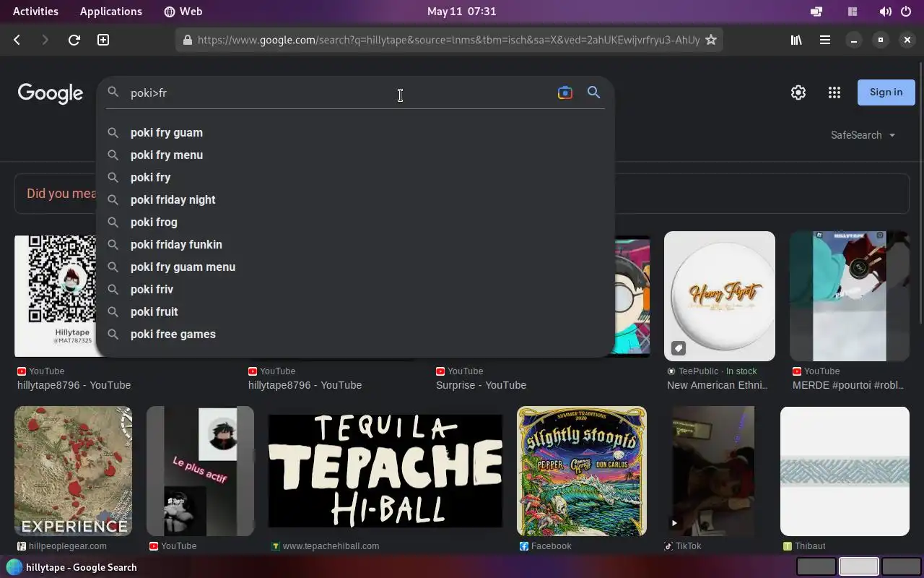Open the Activities overview
Image resolution: width=924 pixels, height=578 pixels.
coord(35,12)
